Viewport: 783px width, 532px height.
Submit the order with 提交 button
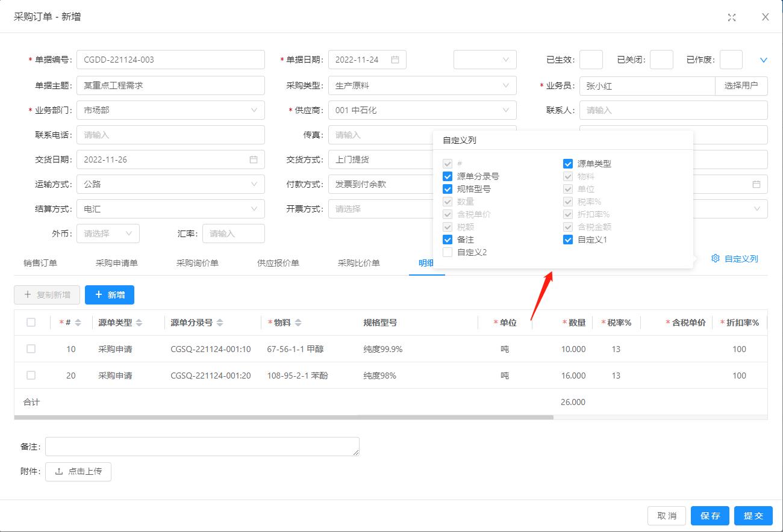click(753, 516)
